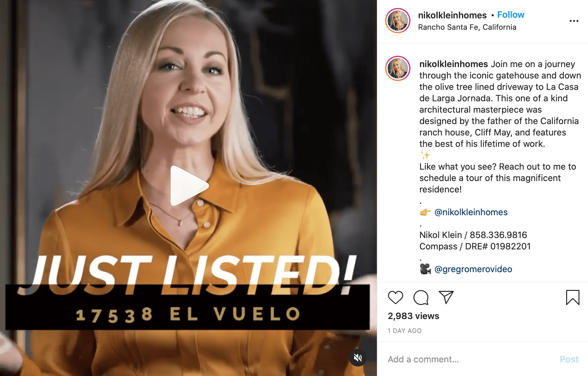The width and height of the screenshot is (588, 376).
Task: Open the three-dot more options menu
Action: (574, 21)
